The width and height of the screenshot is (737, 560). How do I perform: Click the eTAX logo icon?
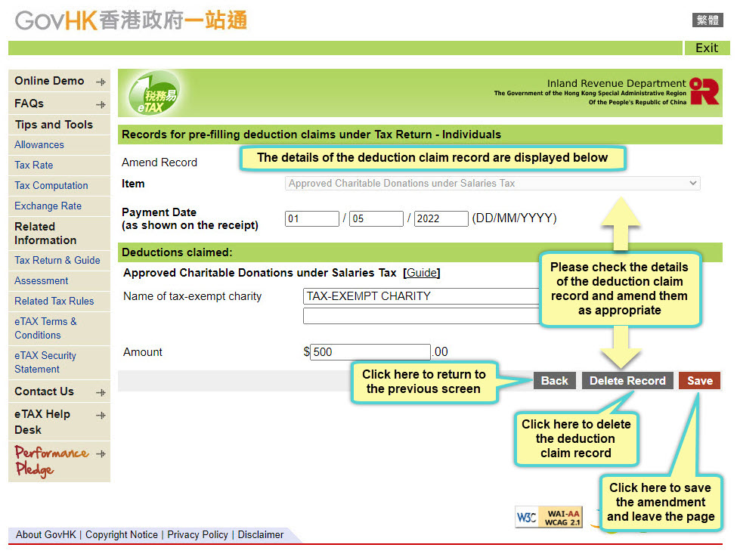(x=153, y=93)
